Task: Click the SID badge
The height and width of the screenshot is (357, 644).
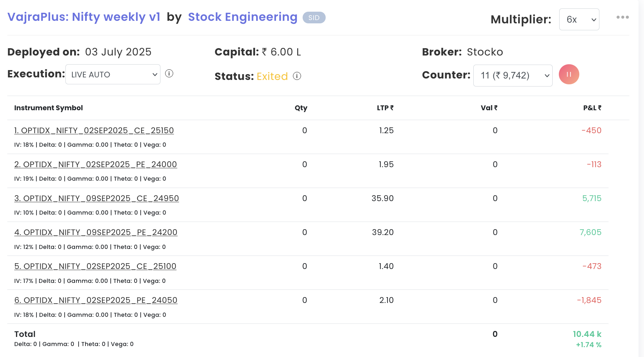Action: coord(314,18)
